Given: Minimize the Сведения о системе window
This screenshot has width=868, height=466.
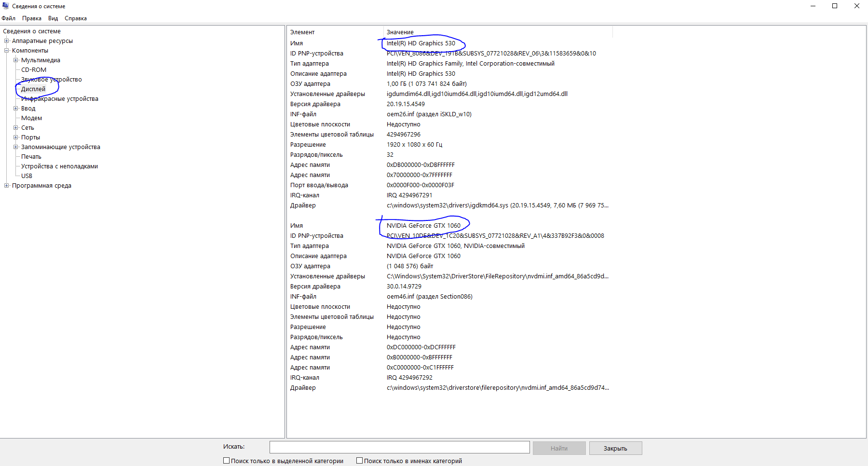Looking at the screenshot, I should 813,6.
